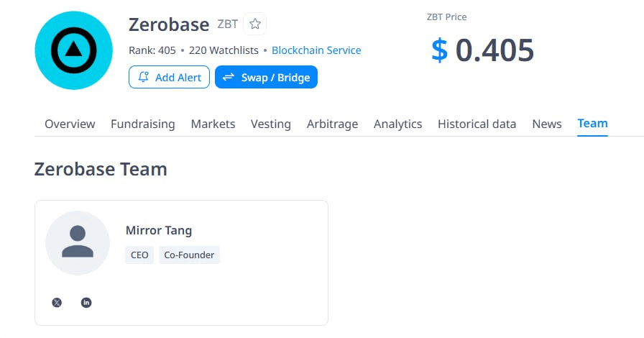Open the Arbitrage tab
The image size is (644, 338).
point(332,124)
